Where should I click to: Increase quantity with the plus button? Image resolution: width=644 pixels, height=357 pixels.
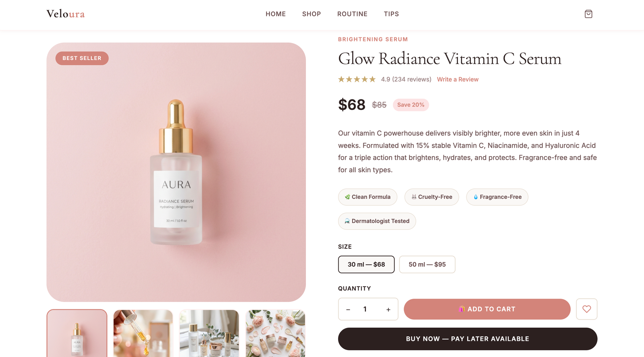(x=388, y=309)
